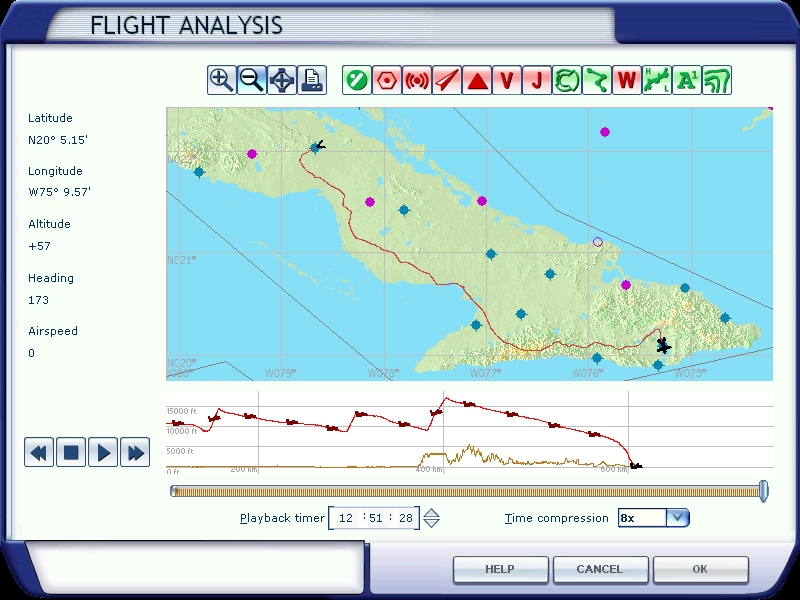Play the recorded flight
This screenshot has width=800, height=600.
103,452
